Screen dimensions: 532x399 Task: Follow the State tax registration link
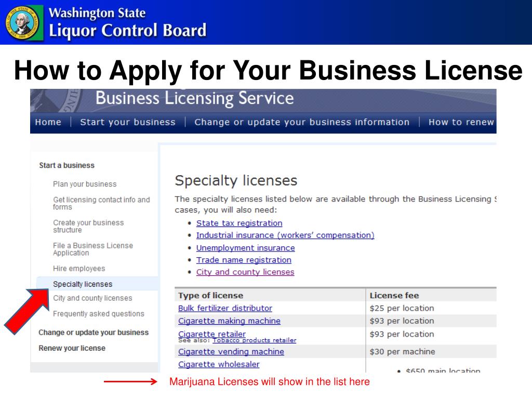pos(239,223)
